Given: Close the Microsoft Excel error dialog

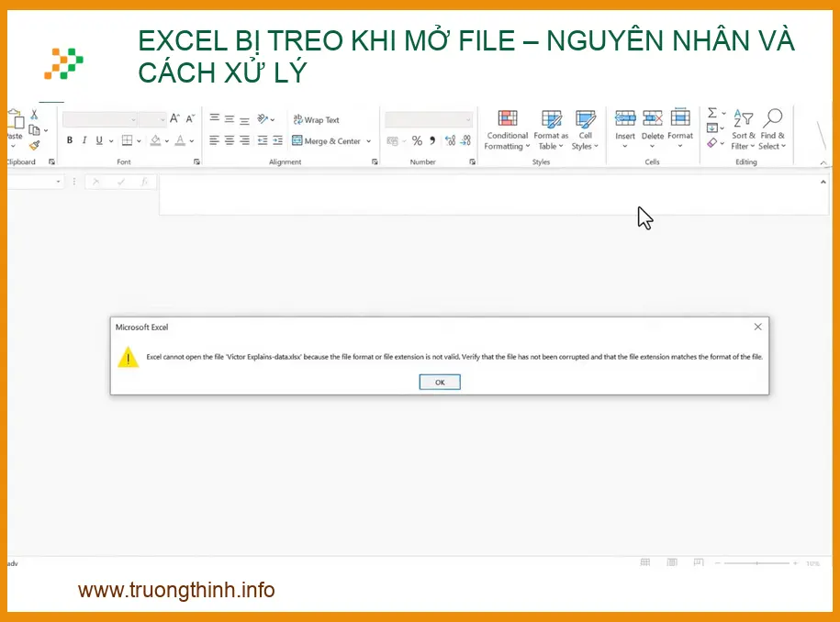Looking at the screenshot, I should pyautogui.click(x=757, y=327).
